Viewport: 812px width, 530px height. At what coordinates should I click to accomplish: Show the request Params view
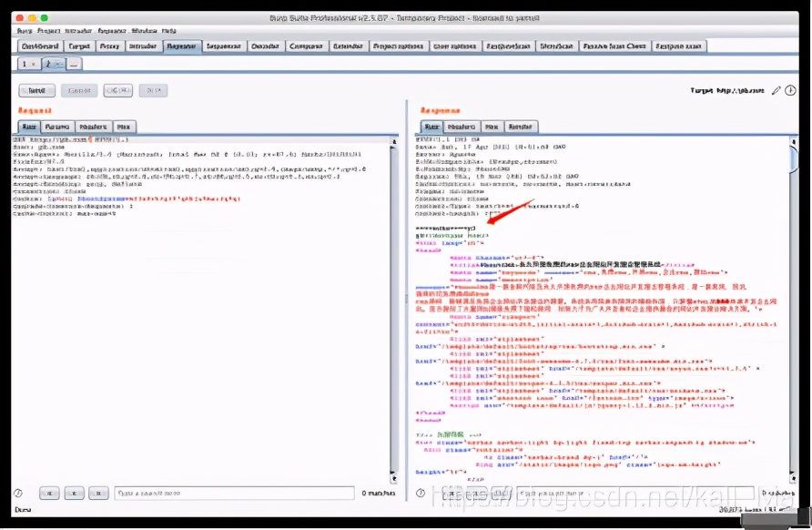pos(57,127)
